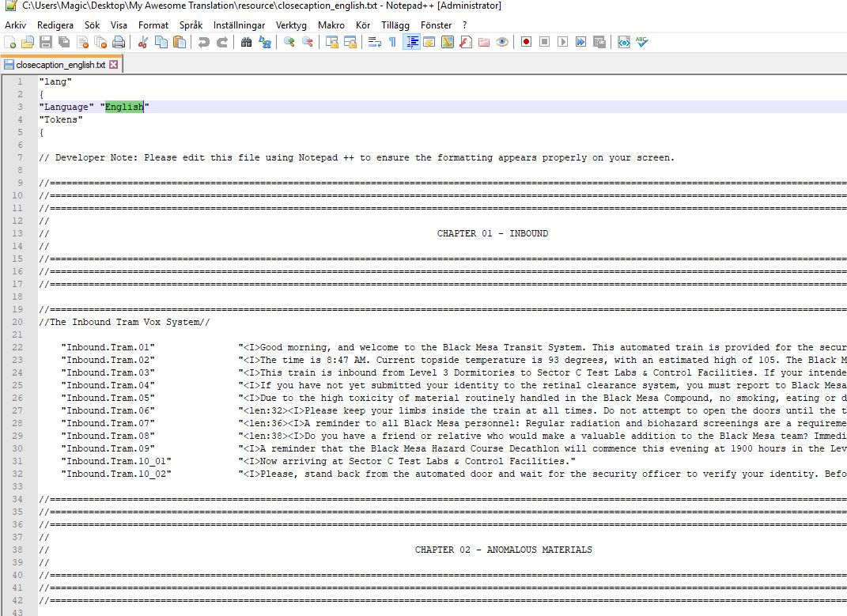Start recording a macro
This screenshot has height=616, width=847.
point(526,42)
